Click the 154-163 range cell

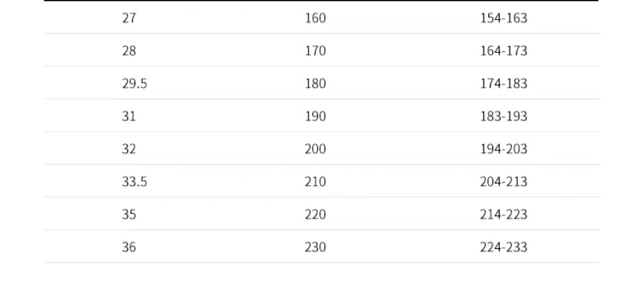504,18
